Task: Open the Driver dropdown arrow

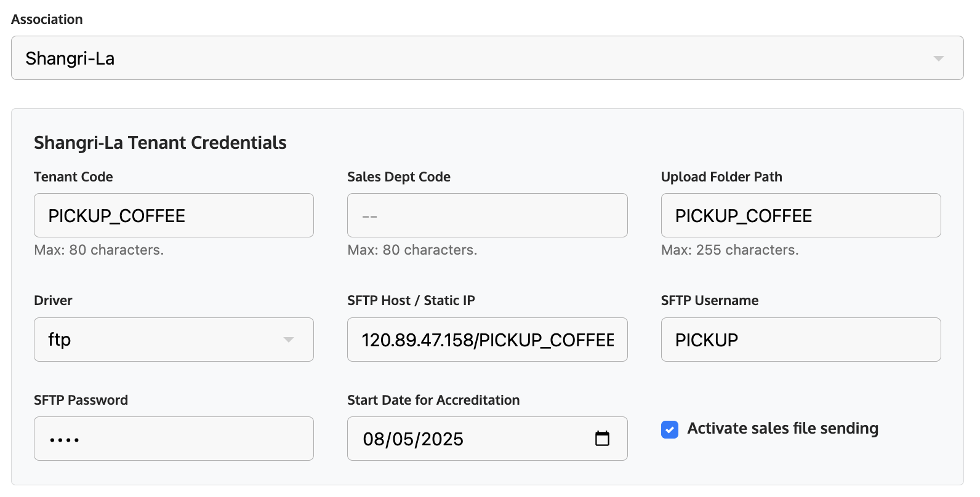Action: [288, 340]
